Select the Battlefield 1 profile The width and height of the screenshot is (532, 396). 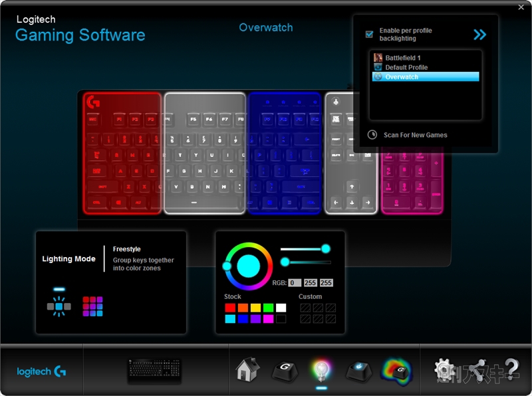coord(426,58)
